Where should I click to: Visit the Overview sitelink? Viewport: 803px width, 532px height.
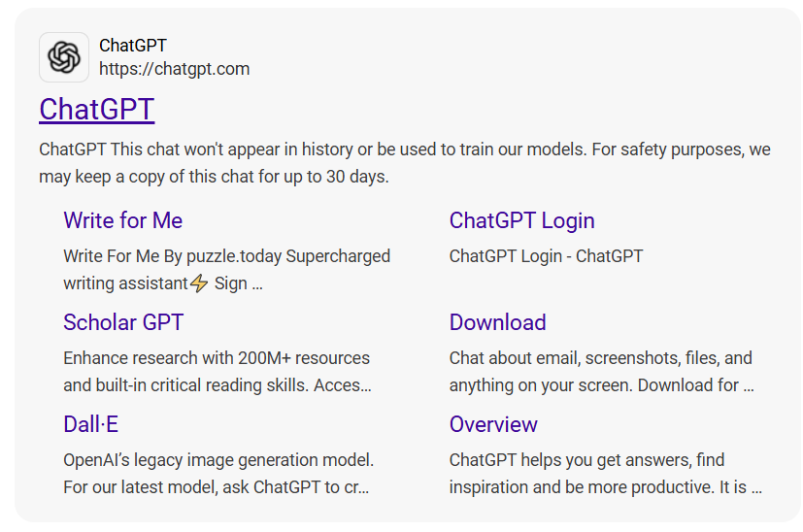click(493, 424)
